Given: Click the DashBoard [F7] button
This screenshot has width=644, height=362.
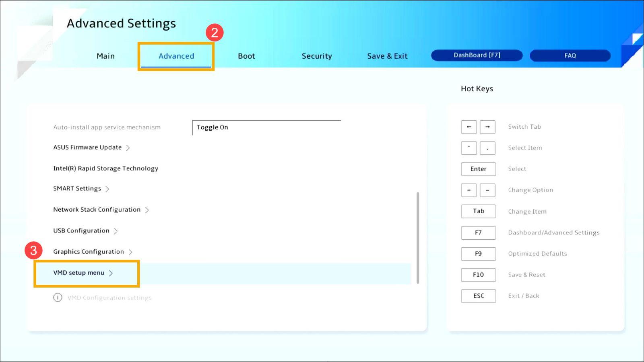Looking at the screenshot, I should pos(477,55).
